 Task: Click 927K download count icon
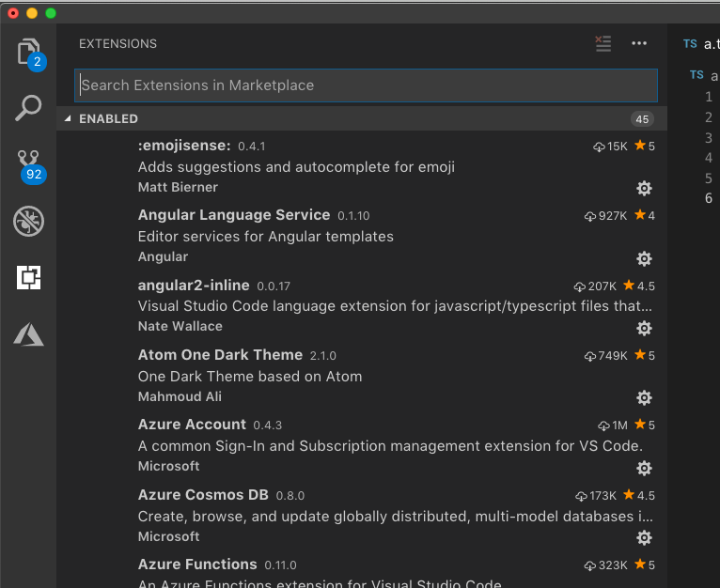pyautogui.click(x=590, y=216)
